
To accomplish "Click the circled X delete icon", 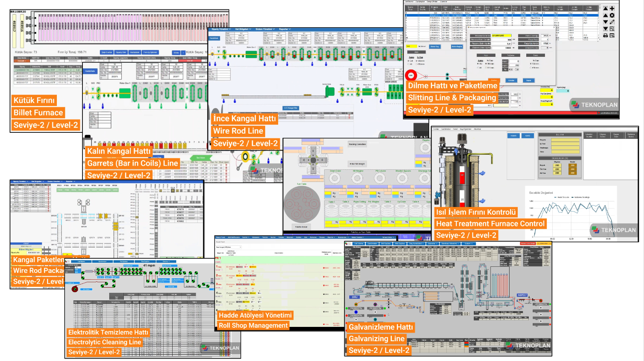I will 612,15.
